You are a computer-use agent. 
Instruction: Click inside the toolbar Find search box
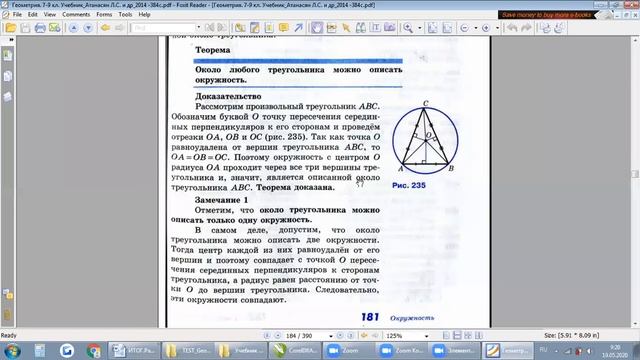tap(163, 28)
